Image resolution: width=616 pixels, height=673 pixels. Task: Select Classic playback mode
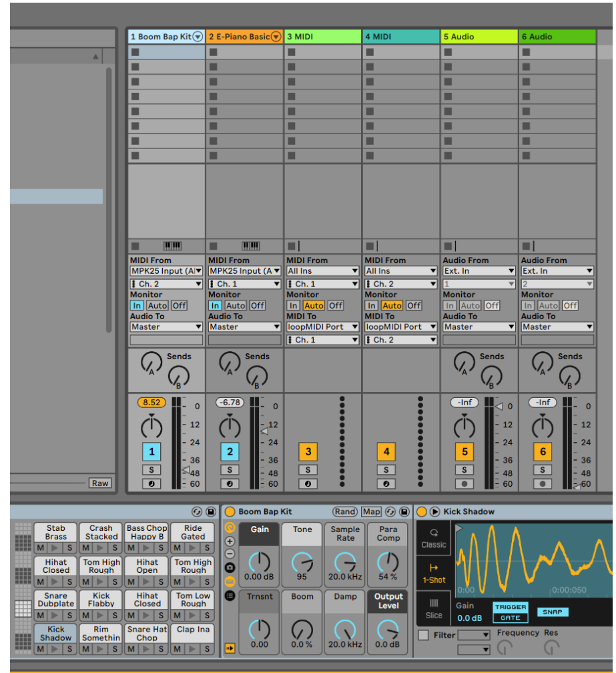433,538
